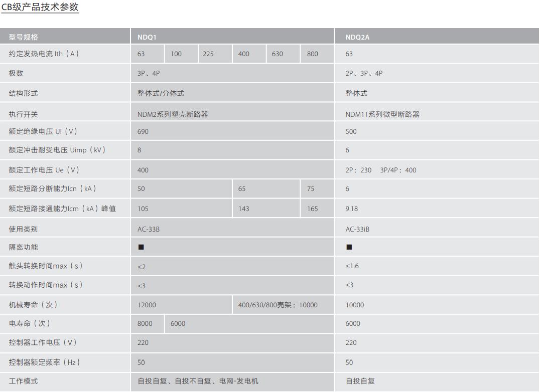Select the '额定冲击耐受电压 Uimp (kV)' label
Viewport: 540px width, 392px height.
click(57, 150)
